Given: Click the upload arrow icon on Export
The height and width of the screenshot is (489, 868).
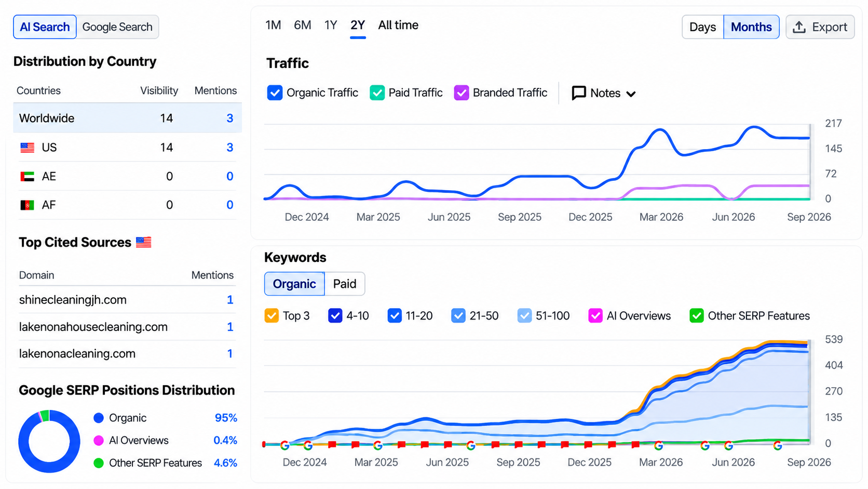Looking at the screenshot, I should [x=799, y=27].
